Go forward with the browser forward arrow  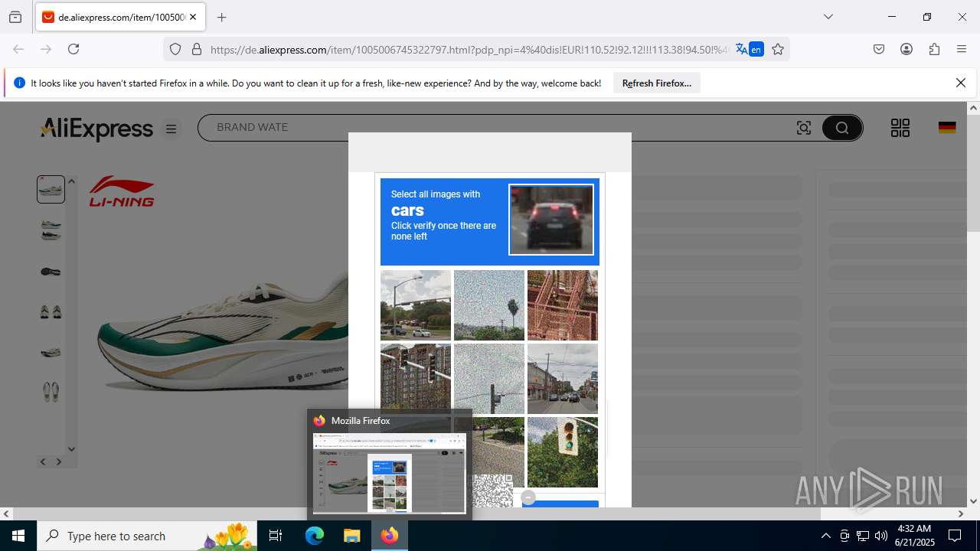pos(46,49)
